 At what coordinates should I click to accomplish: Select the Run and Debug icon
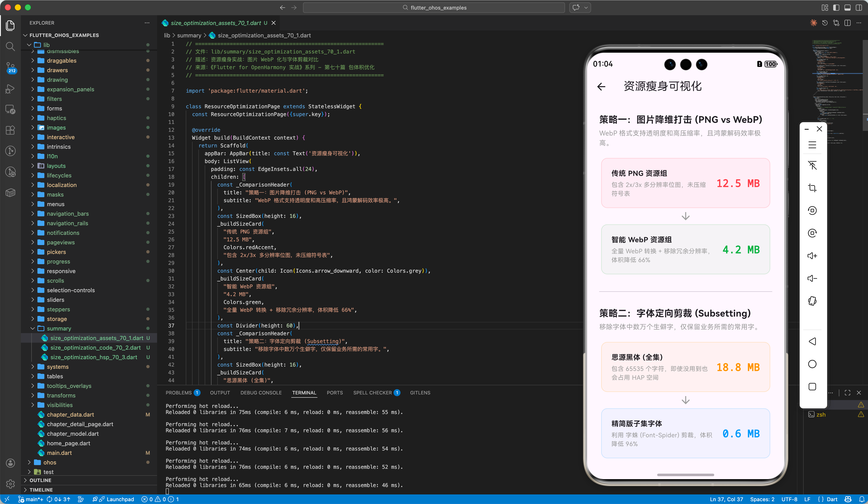click(x=10, y=89)
